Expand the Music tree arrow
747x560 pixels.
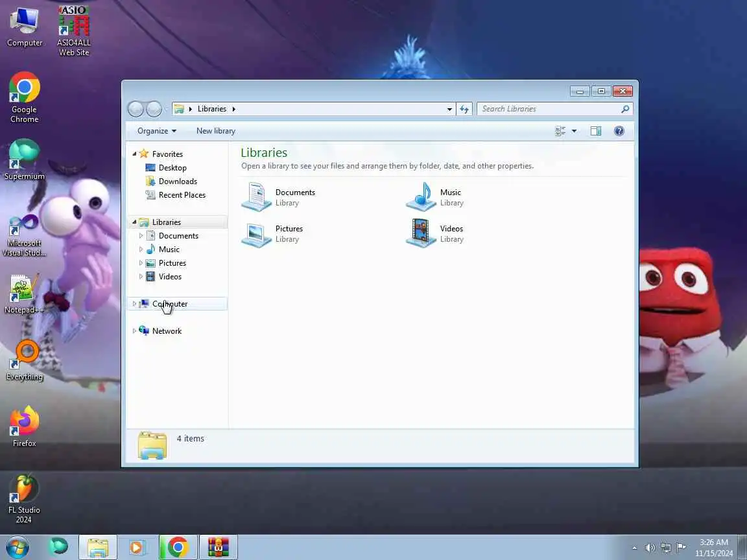point(141,250)
